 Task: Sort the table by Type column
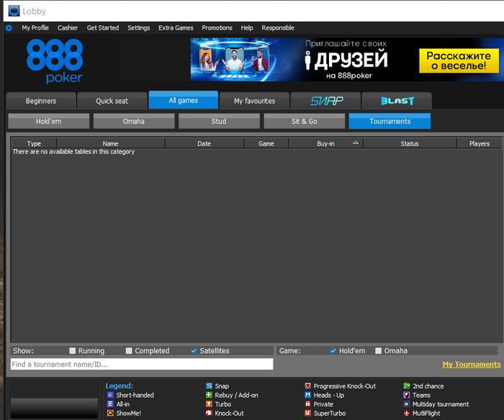[34, 143]
